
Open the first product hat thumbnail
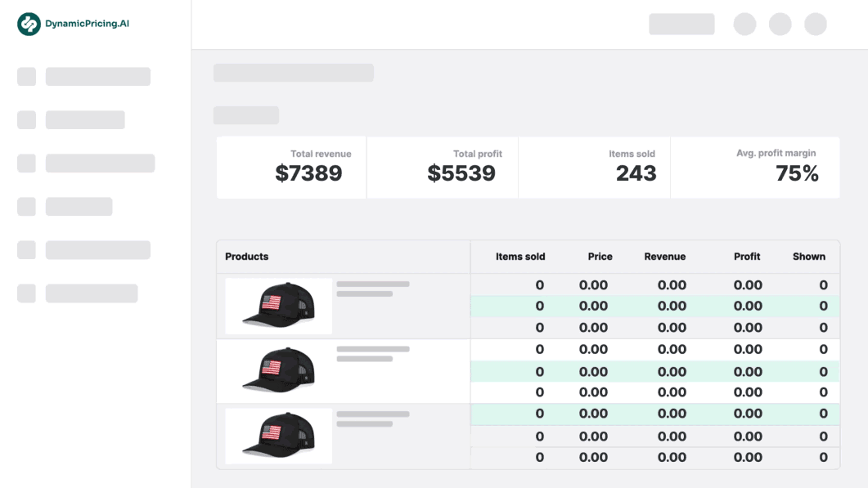(278, 306)
